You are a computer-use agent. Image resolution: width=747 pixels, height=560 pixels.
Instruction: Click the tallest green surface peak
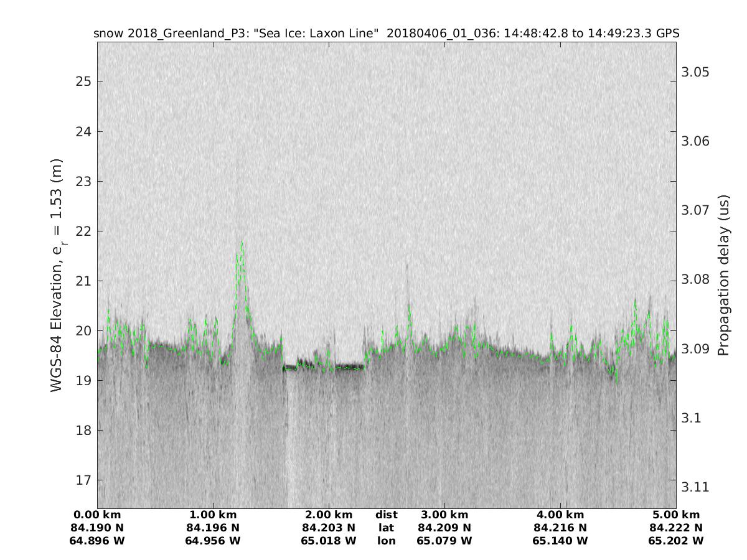coord(242,243)
